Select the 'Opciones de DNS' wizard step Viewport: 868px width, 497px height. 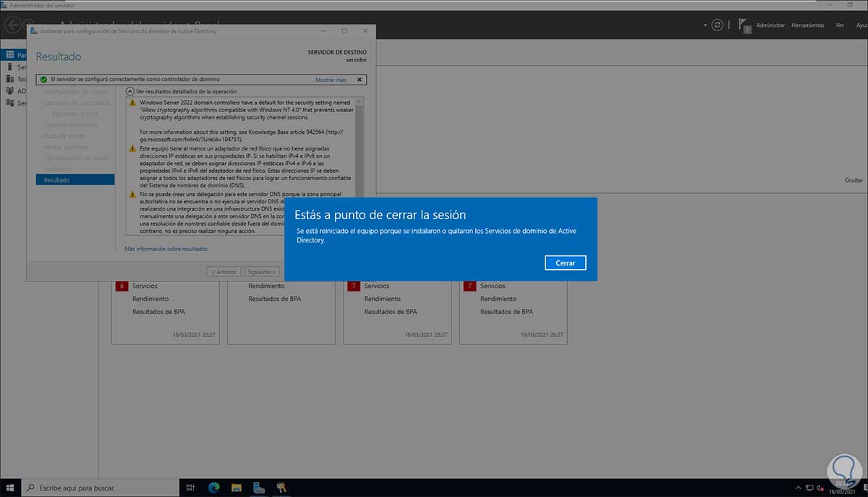pos(75,114)
